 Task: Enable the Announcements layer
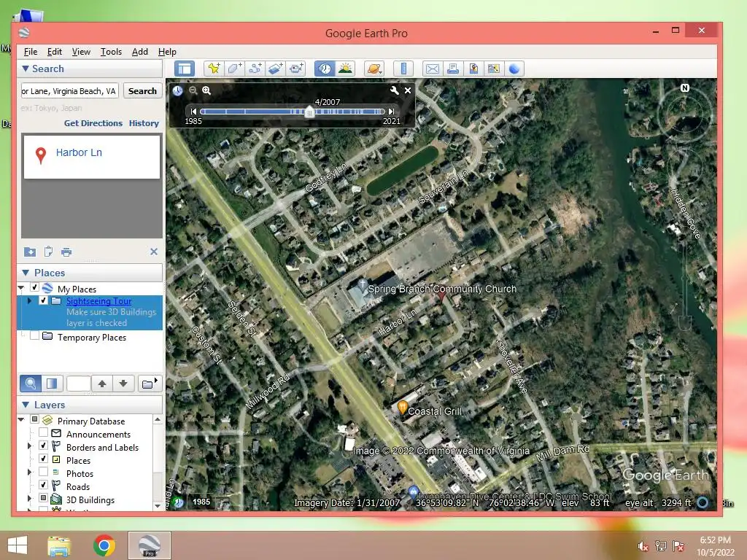pos(43,433)
